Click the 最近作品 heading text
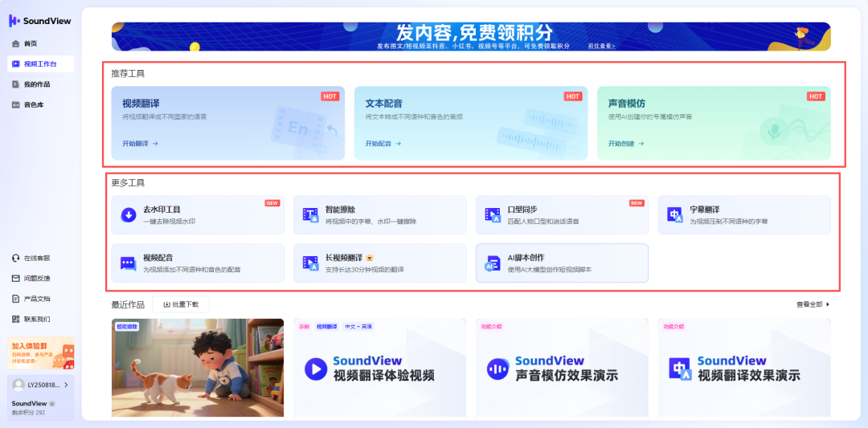Screen dimensions: 868x428 [128, 304]
